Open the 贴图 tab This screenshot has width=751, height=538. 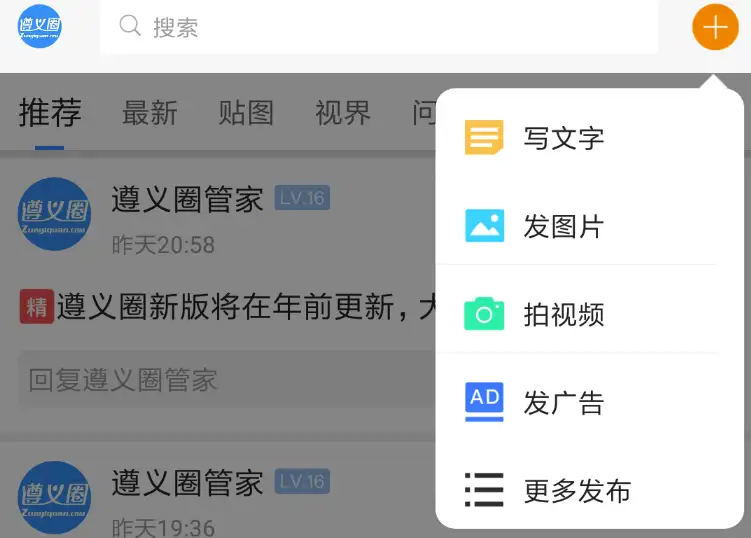click(x=246, y=113)
